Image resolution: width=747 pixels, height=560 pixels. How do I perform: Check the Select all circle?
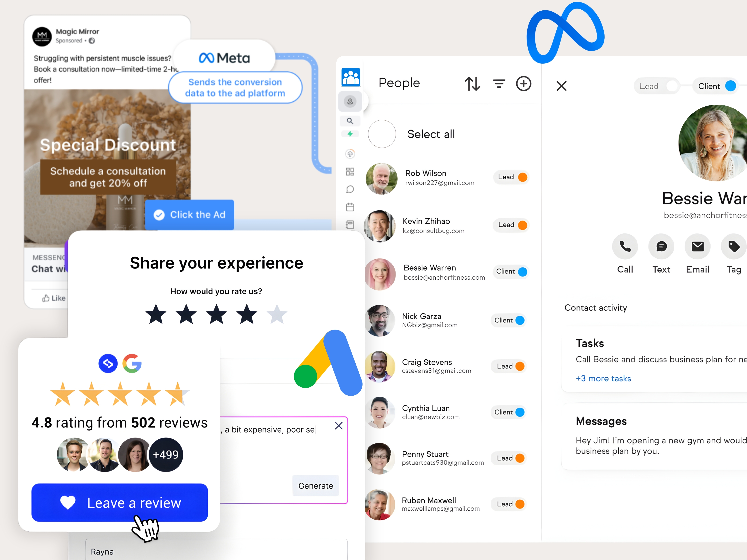[382, 134]
